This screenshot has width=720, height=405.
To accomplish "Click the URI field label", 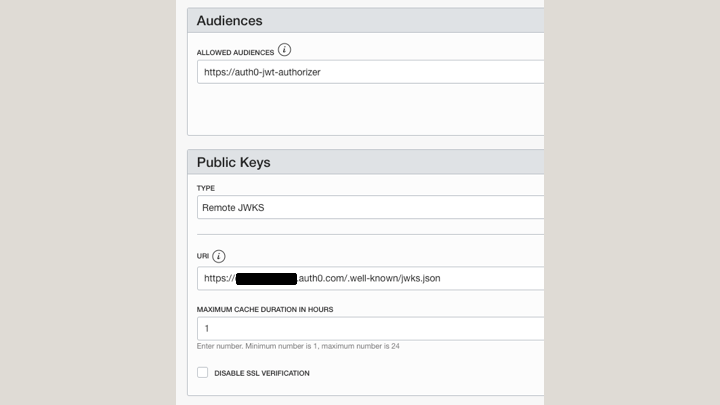I will click(203, 257).
